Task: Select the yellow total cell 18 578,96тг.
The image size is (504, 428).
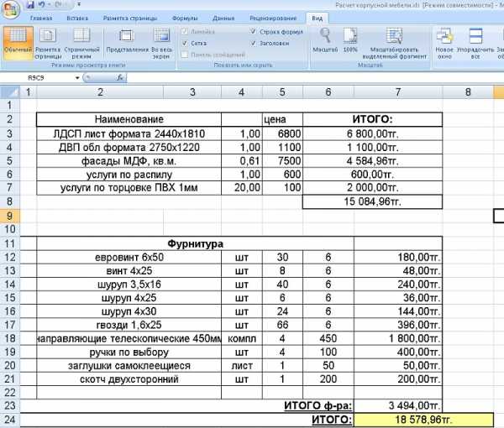Action: tap(397, 419)
